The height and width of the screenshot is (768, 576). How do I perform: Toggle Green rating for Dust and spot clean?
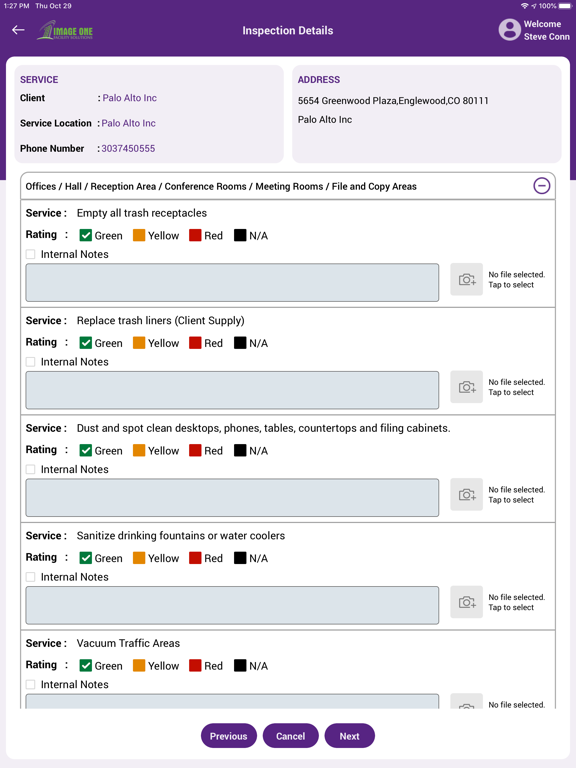point(86,451)
